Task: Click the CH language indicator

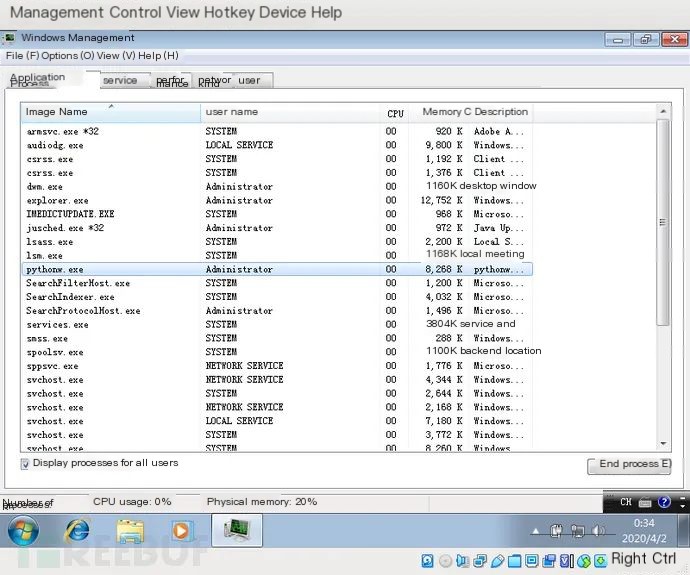Action: tap(626, 502)
